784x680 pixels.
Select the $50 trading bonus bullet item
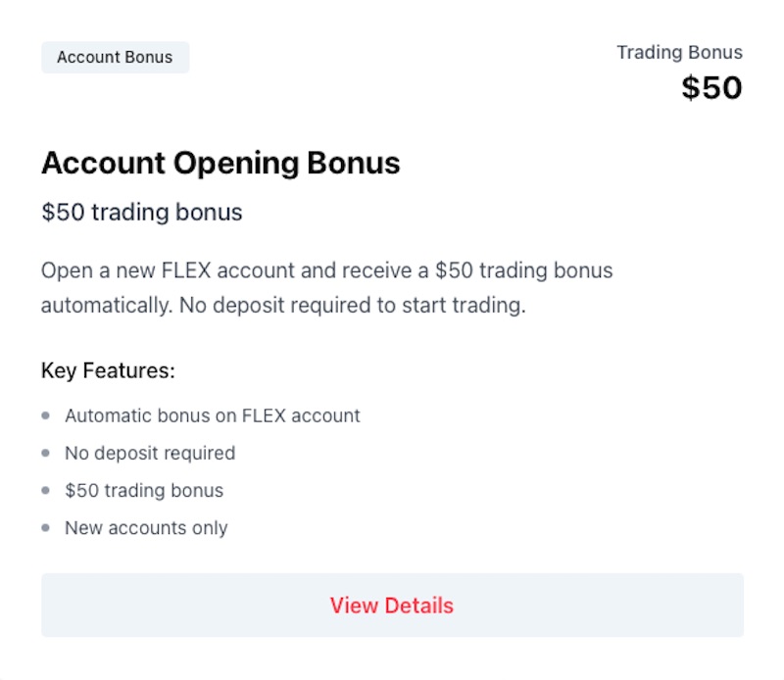143,491
